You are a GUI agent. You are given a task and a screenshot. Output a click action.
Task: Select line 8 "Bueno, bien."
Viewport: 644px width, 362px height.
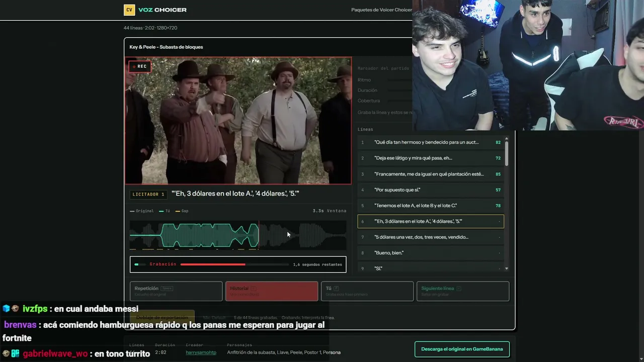point(431,253)
